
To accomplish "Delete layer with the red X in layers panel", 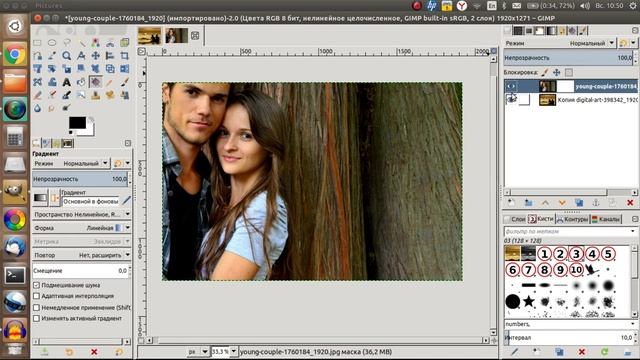I will point(630,202).
